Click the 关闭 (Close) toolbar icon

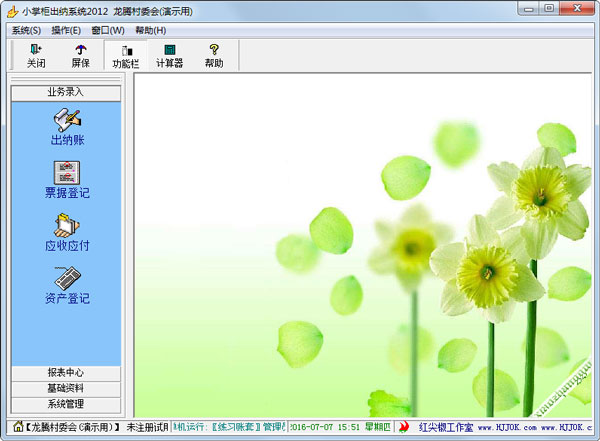click(36, 55)
